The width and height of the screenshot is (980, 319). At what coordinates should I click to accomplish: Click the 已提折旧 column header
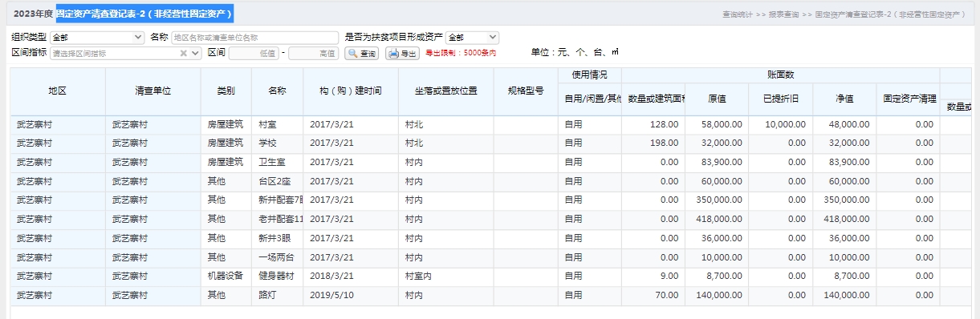pos(780,99)
